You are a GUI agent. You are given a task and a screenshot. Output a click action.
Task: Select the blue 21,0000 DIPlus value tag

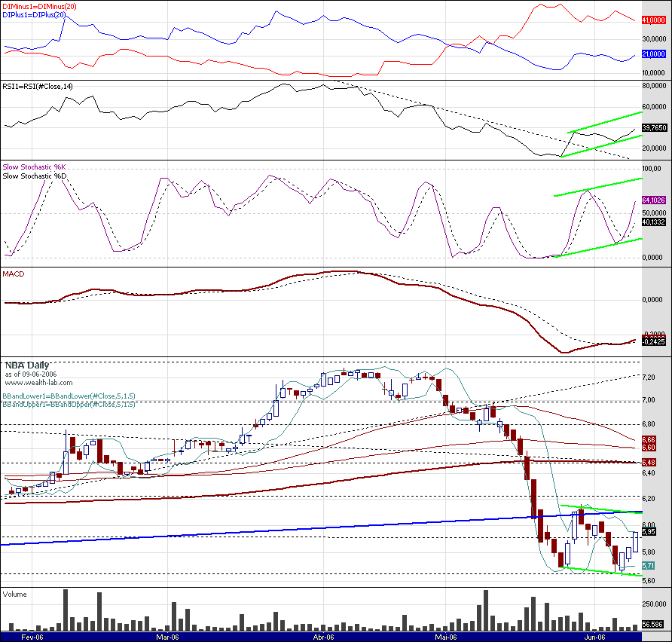pyautogui.click(x=654, y=54)
